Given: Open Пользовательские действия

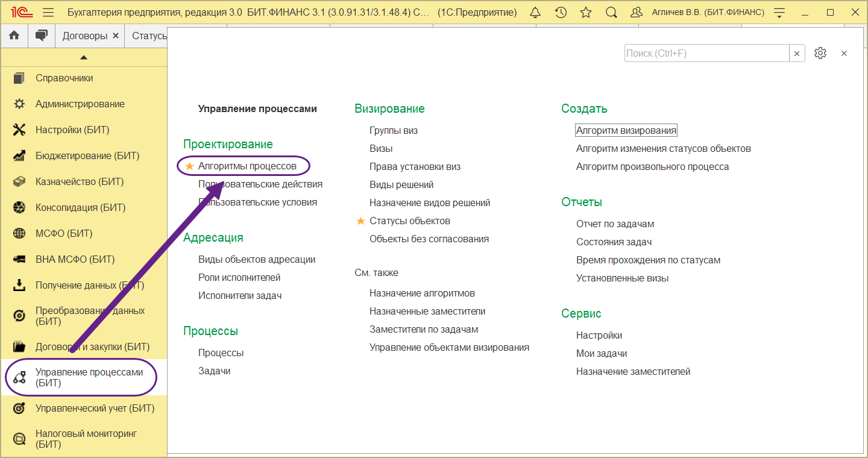Looking at the screenshot, I should 260,184.
